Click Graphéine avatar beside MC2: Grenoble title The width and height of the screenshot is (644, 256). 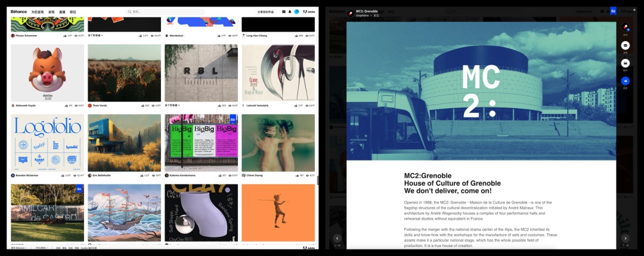(x=351, y=13)
